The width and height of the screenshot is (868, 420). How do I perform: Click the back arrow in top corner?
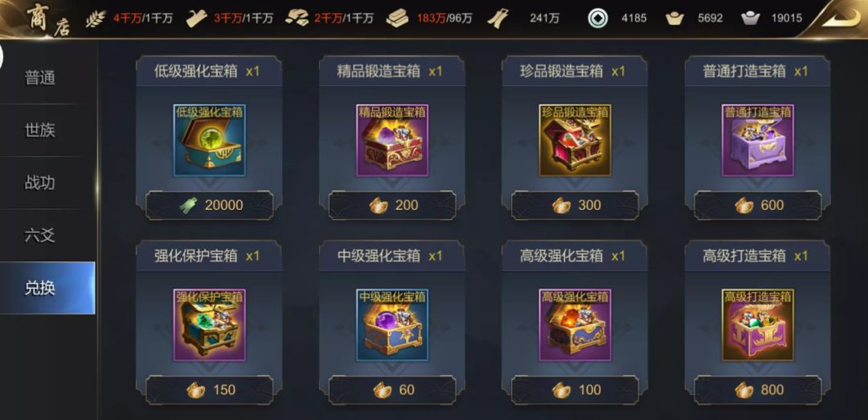(839, 18)
